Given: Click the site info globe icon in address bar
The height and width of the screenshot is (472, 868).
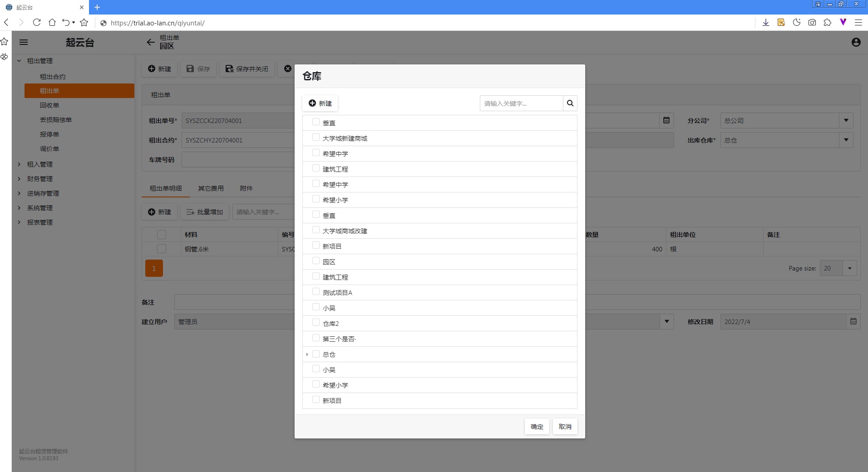Looking at the screenshot, I should coord(104,23).
